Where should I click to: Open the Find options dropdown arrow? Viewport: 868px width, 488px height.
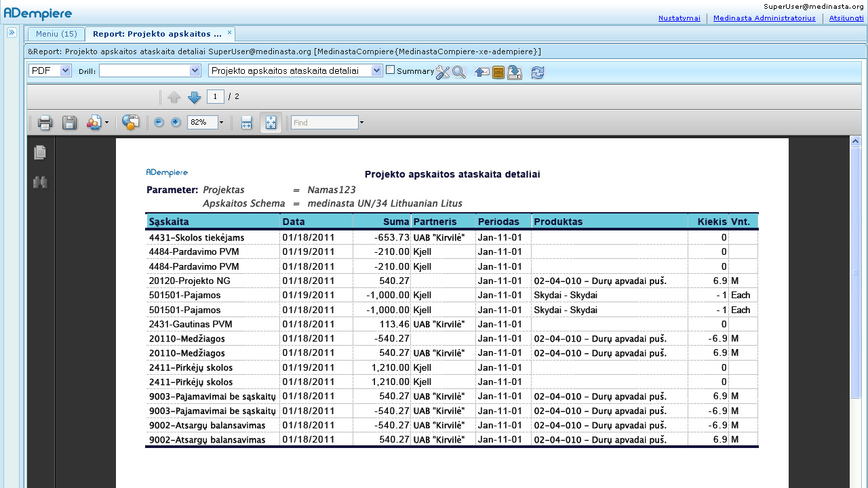point(361,123)
